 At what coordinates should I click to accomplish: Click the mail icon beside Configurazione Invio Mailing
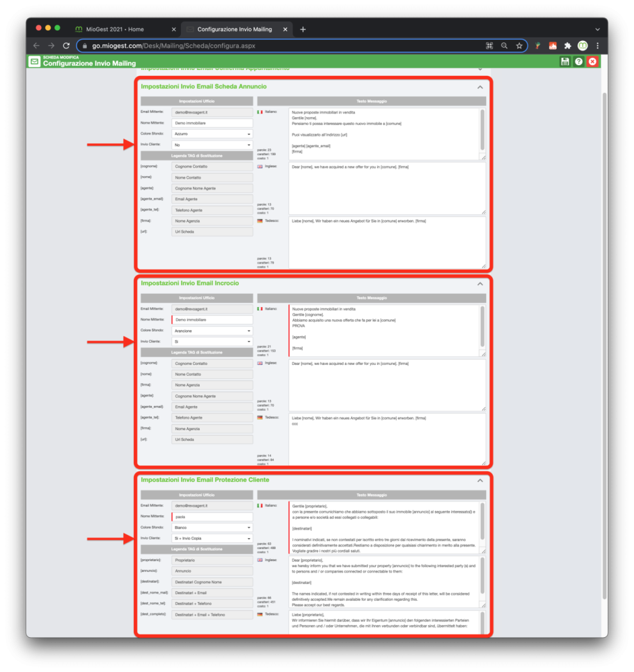tap(35, 62)
